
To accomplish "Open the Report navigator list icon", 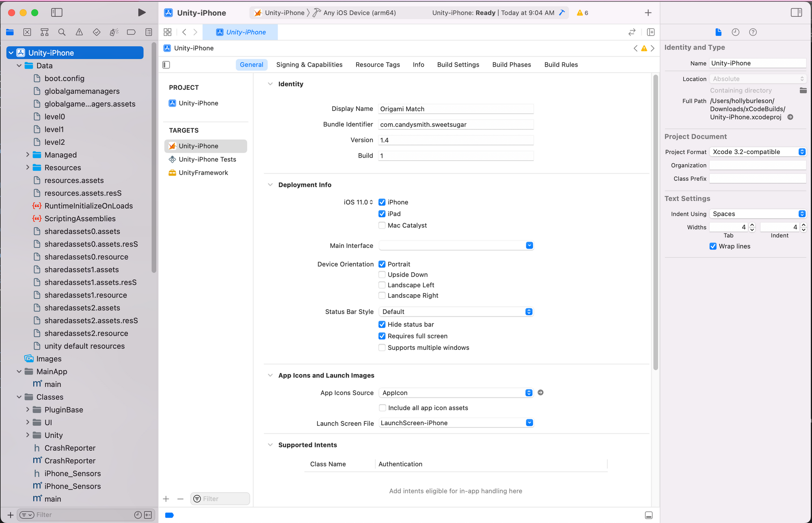I will 149,32.
